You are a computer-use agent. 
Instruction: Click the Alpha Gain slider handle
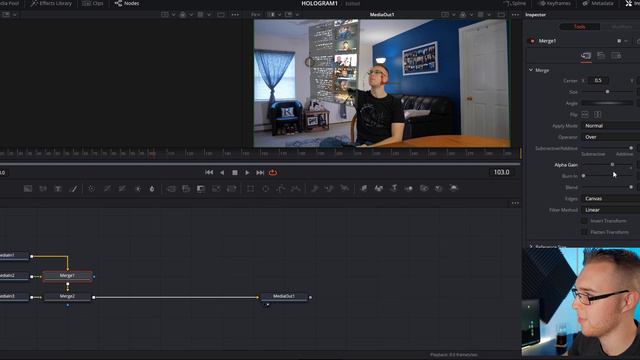point(612,164)
